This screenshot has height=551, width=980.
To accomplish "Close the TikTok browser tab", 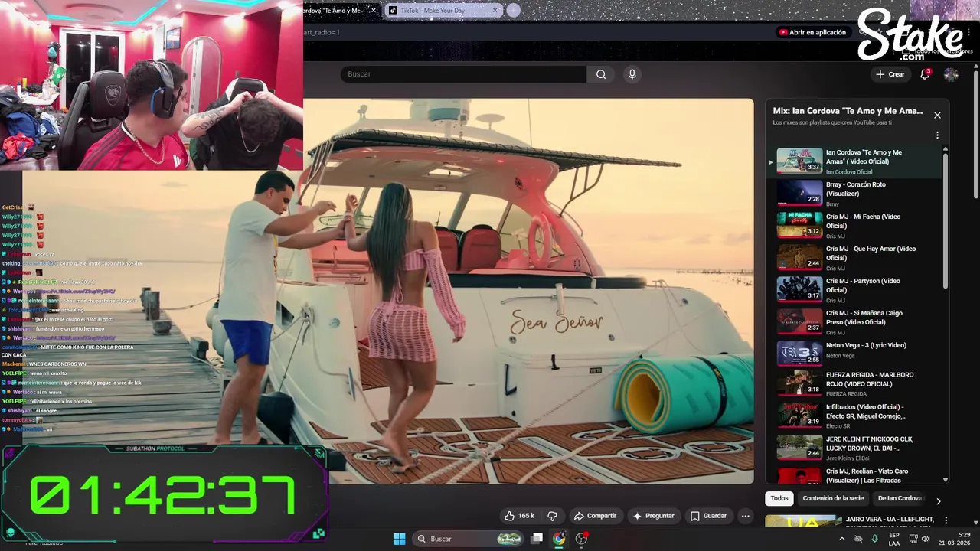I will [x=495, y=11].
